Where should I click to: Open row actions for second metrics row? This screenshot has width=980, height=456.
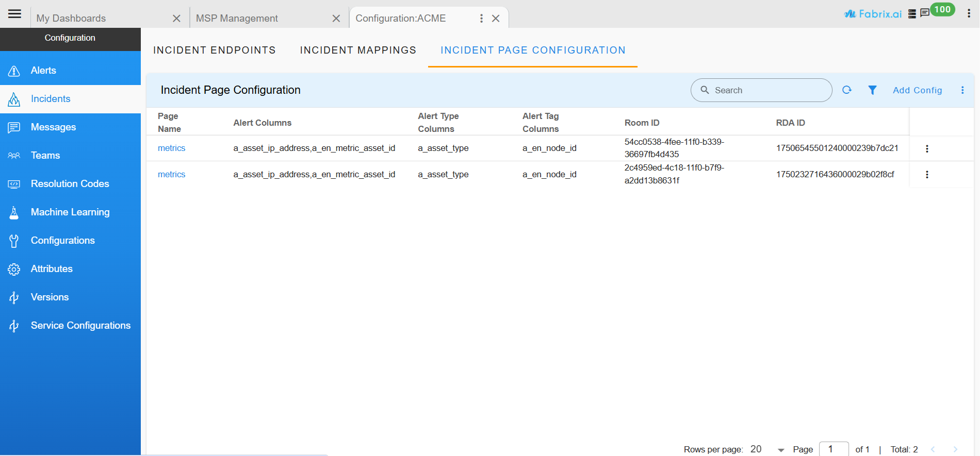[927, 175]
